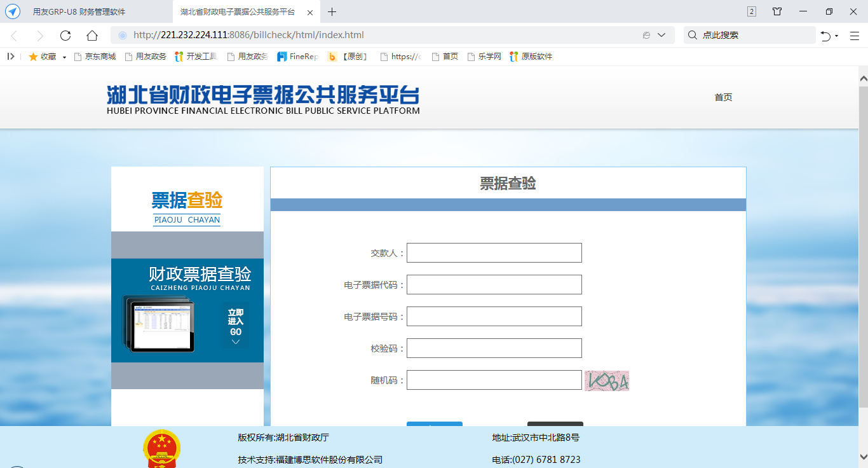Viewport: 868px width, 468px height.
Task: Reload the page with the refresh icon
Action: click(65, 36)
